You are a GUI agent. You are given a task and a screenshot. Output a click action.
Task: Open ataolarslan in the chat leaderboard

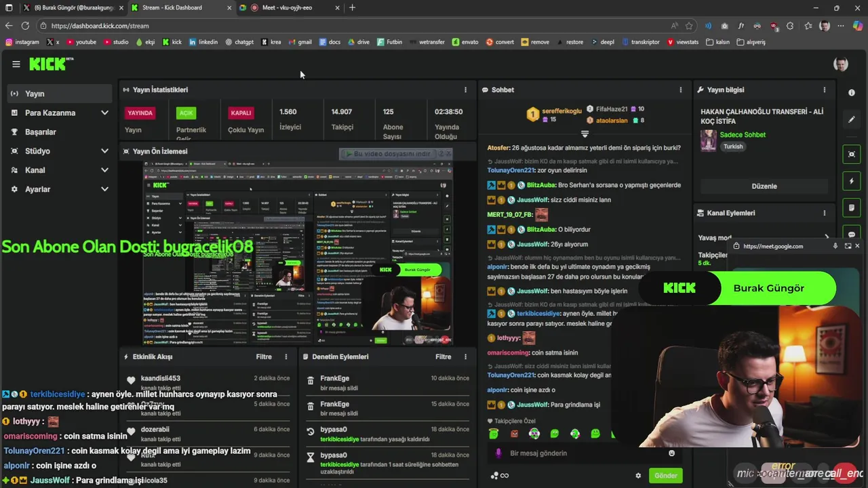point(611,120)
